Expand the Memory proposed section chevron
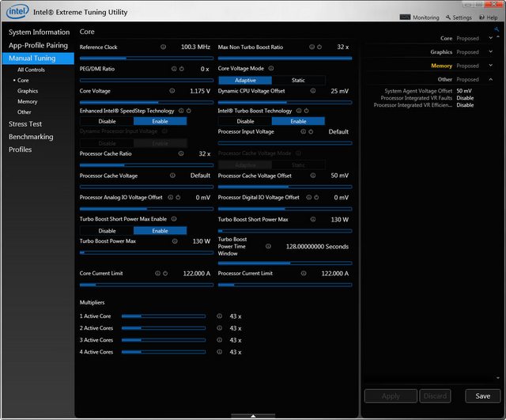Screen dimensions: 506x420 [x=490, y=66]
